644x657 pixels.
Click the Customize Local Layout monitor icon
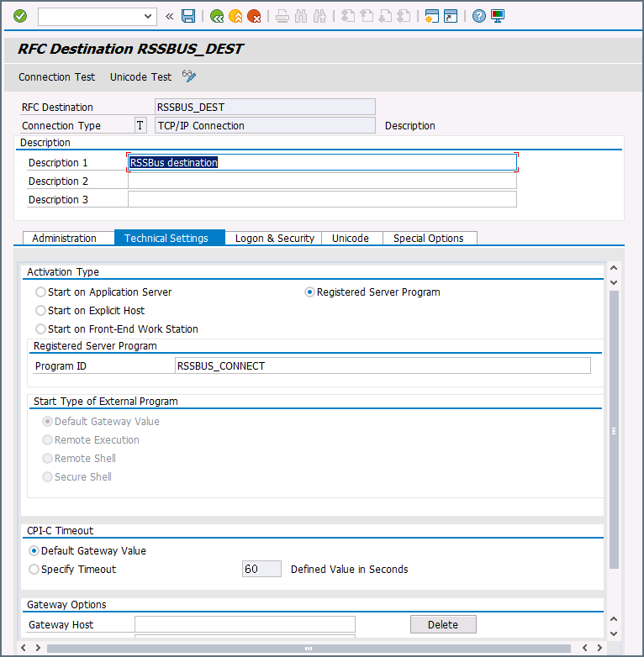498,16
